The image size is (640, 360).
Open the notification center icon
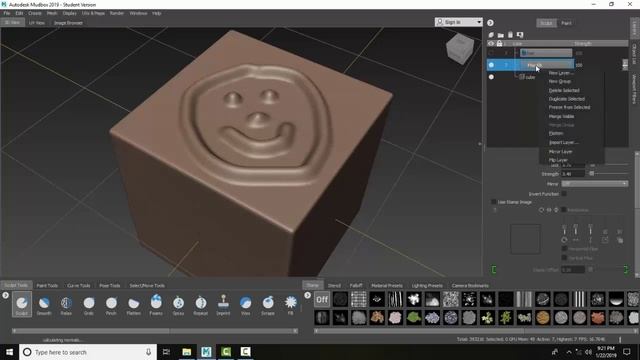pyautogui.click(x=627, y=351)
